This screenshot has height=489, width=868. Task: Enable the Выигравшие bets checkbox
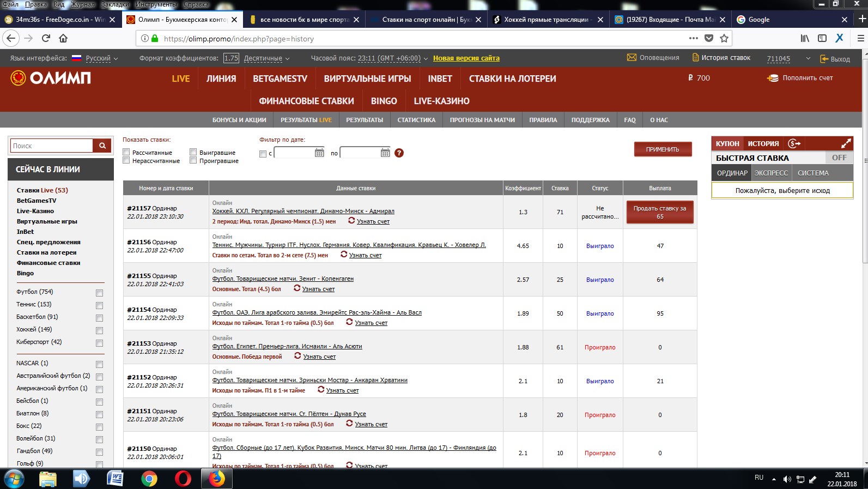(193, 152)
